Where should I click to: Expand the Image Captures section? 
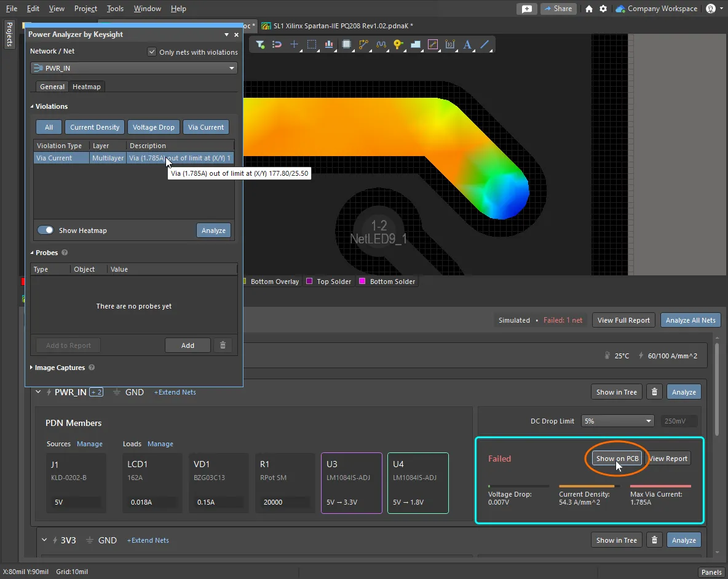(x=60, y=368)
